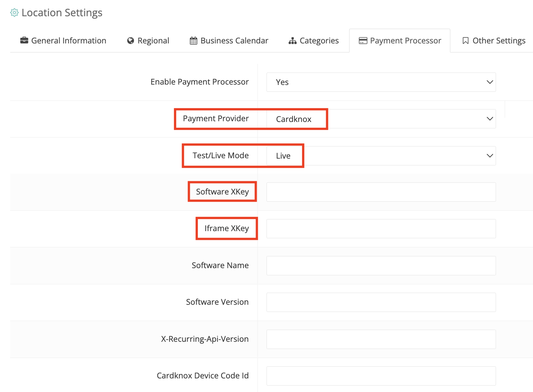Screen dimensions: 533x392
Task: Click the Location Settings gear icon
Action: tap(14, 13)
